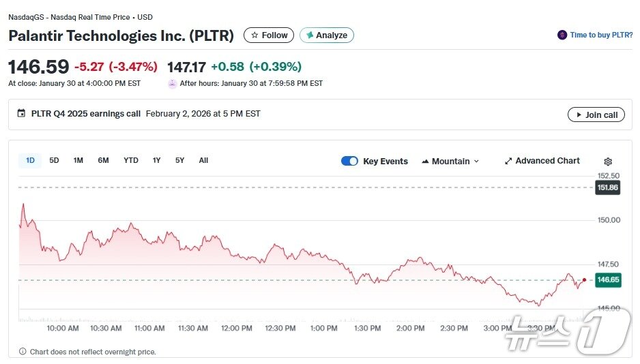Screen dimensions: 640x364
Task: Click the after hours moon icon
Action: [x=173, y=84]
